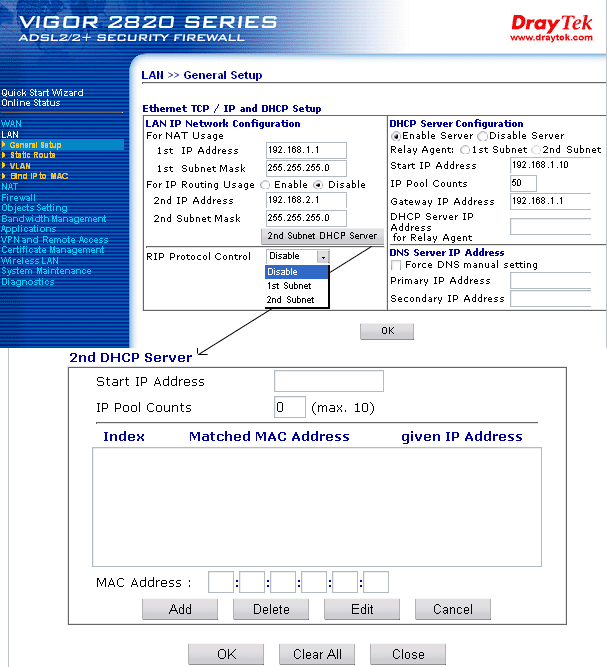
Task: Open System Maintenance menu
Action: point(46,271)
